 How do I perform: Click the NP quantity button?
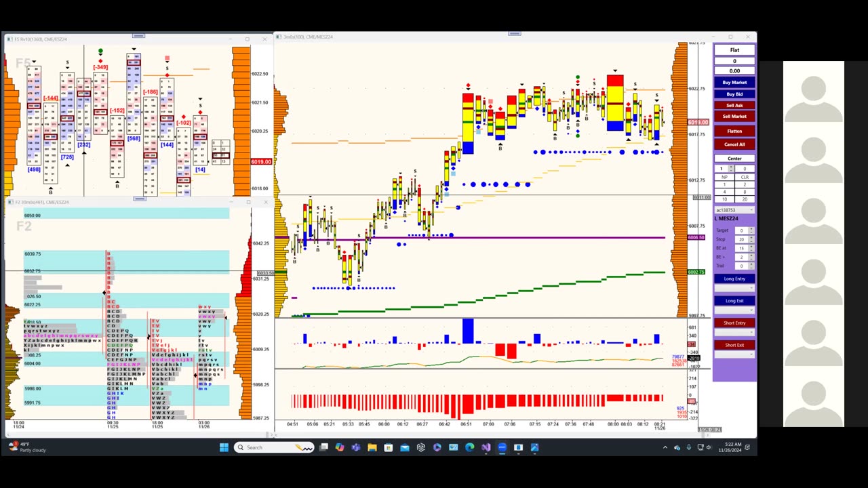tap(724, 177)
